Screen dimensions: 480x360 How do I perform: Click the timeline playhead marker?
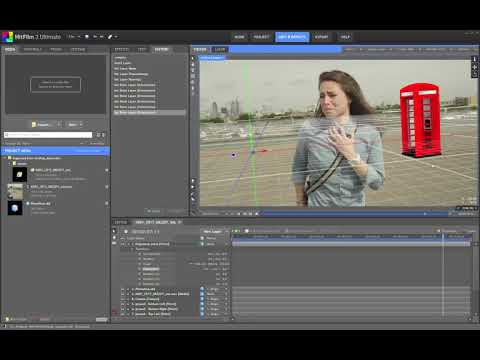tap(443, 236)
